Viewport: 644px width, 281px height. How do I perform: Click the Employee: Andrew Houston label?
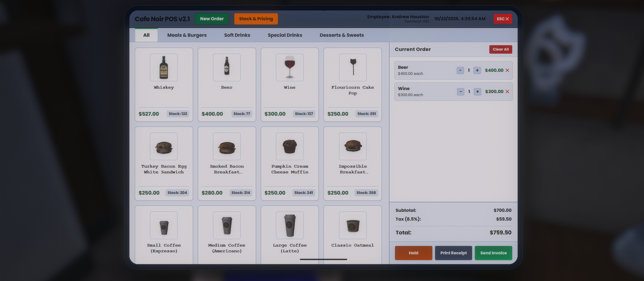coord(398,17)
